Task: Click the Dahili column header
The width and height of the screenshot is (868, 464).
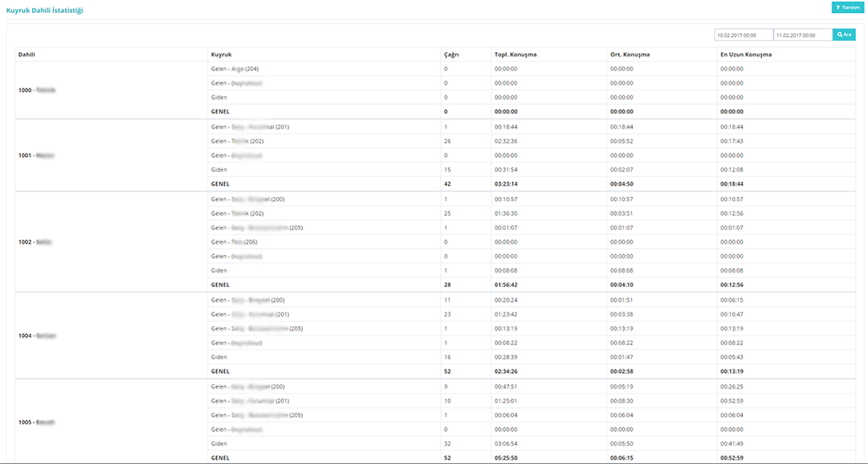Action: pos(27,55)
